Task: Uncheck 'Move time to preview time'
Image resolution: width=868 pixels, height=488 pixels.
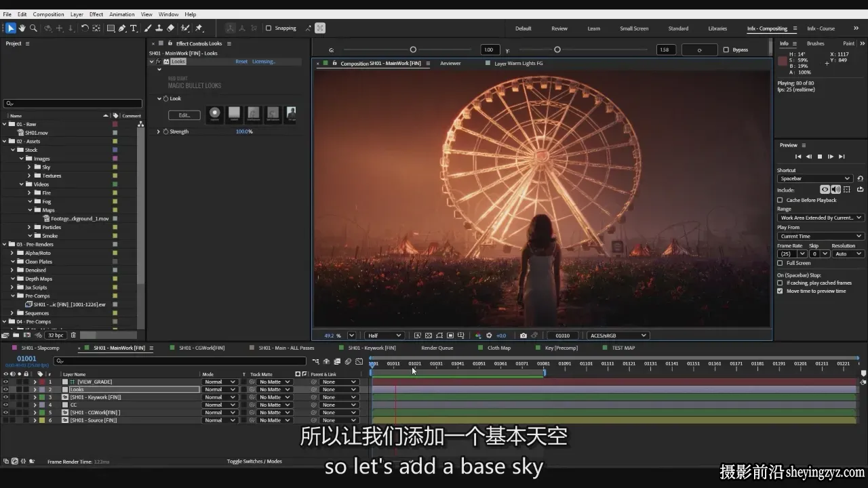Action: coord(780,291)
